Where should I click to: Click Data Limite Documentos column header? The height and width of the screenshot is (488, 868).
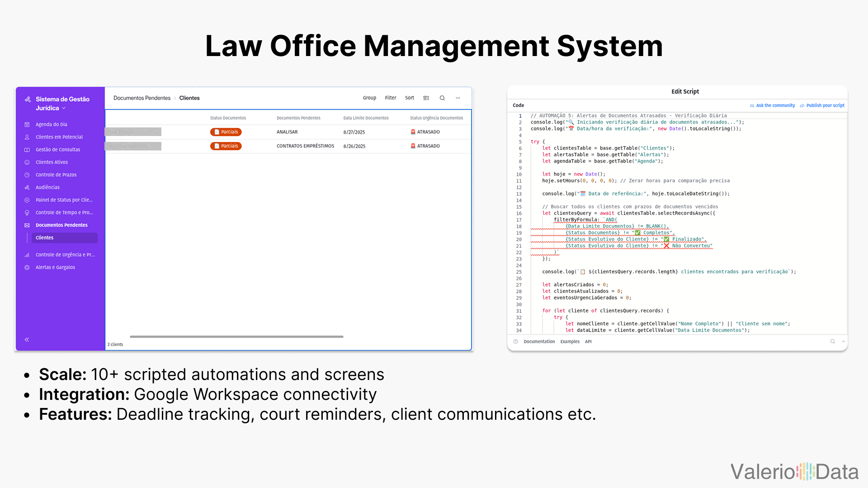(x=366, y=118)
